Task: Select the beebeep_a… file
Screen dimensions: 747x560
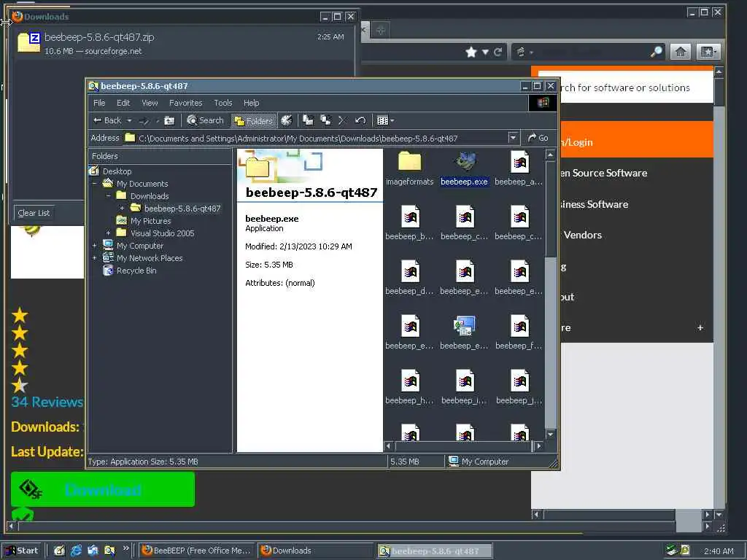Action: tap(519, 168)
